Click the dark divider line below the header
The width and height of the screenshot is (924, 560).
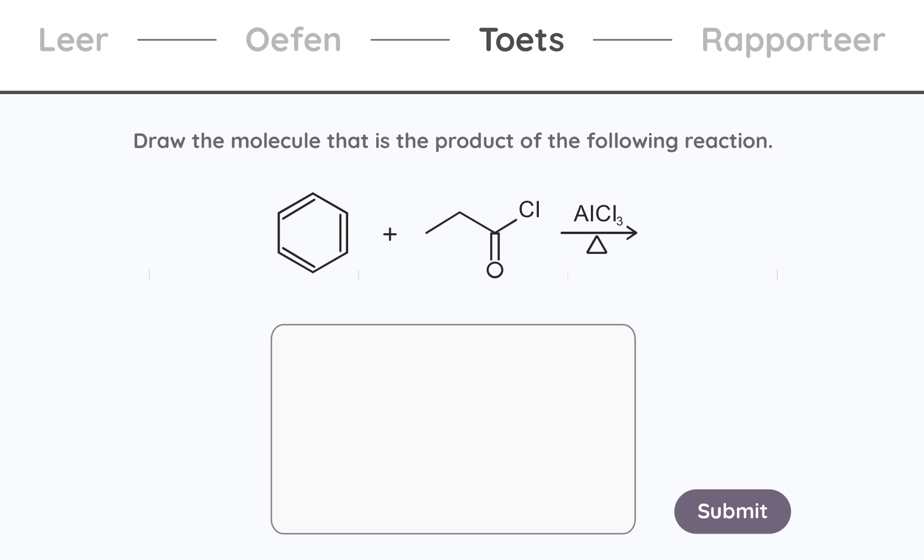click(462, 92)
